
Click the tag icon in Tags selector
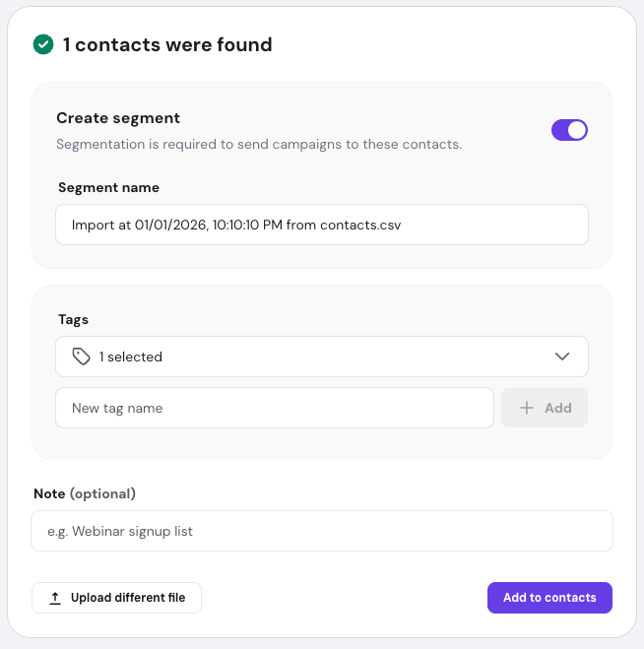point(82,357)
